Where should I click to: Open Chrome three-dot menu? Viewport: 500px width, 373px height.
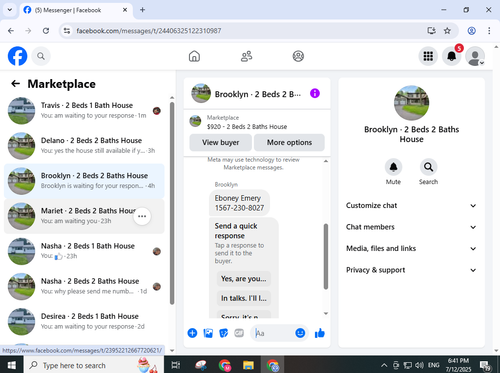click(x=489, y=31)
